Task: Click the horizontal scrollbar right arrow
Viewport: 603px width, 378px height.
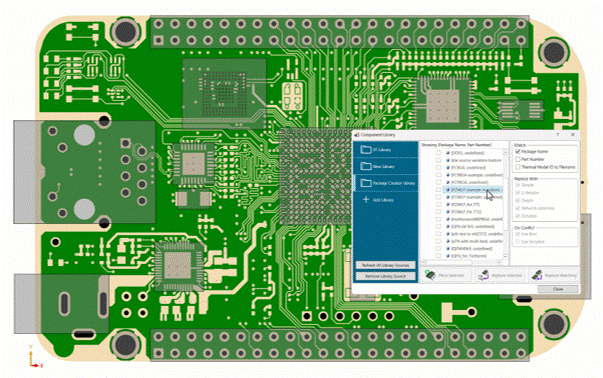Action: 500,262
